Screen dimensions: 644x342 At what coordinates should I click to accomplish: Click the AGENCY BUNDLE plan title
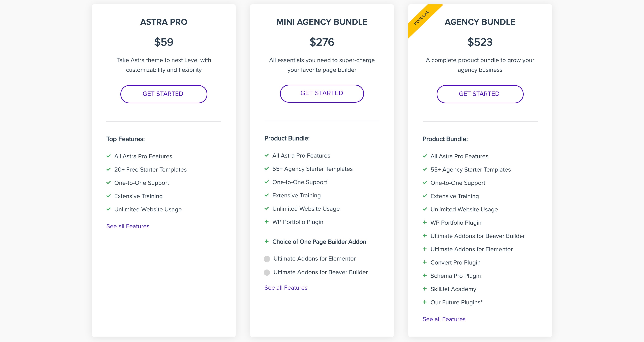pyautogui.click(x=480, y=22)
